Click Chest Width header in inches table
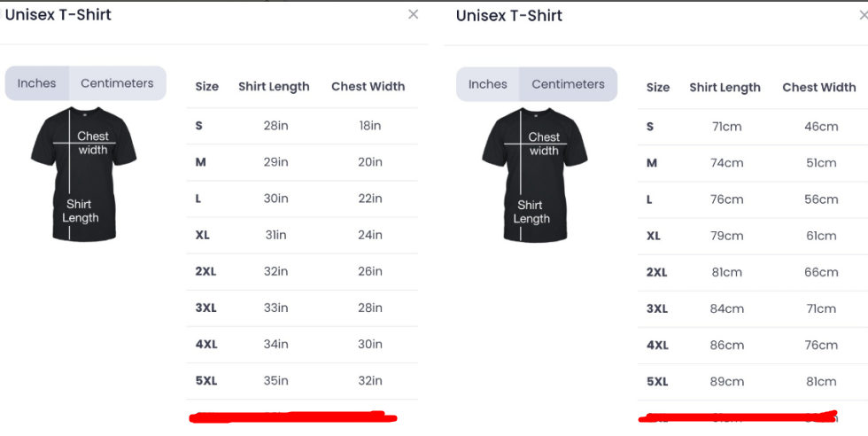868x436 pixels. 368,87
